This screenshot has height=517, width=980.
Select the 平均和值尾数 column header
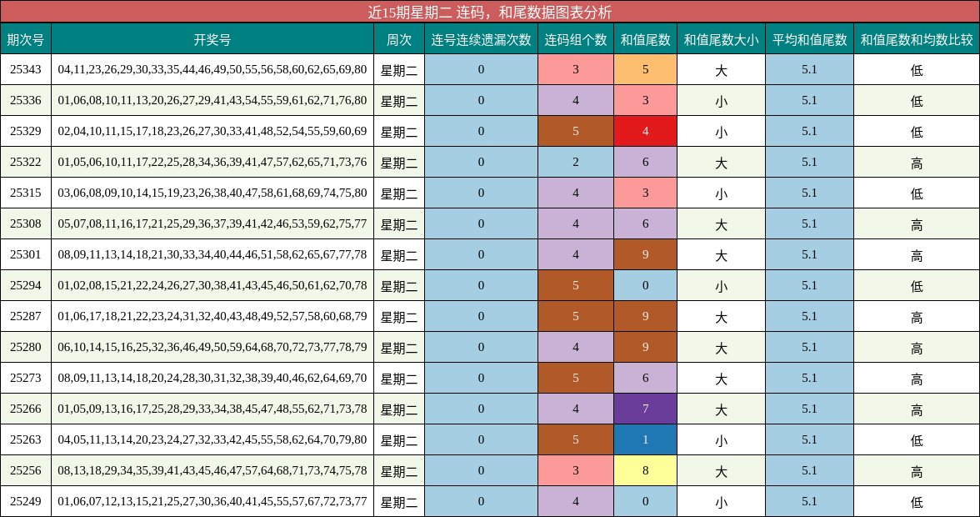click(x=809, y=38)
